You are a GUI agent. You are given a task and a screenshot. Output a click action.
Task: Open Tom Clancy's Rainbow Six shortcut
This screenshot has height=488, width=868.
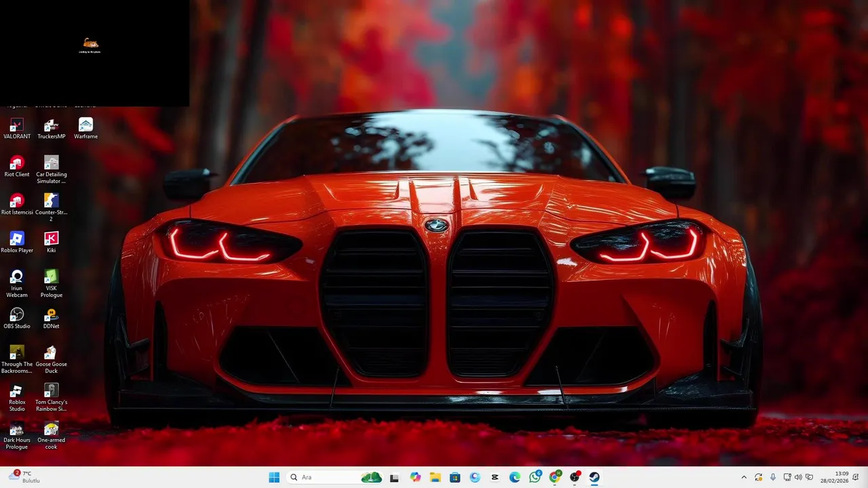tap(51, 397)
